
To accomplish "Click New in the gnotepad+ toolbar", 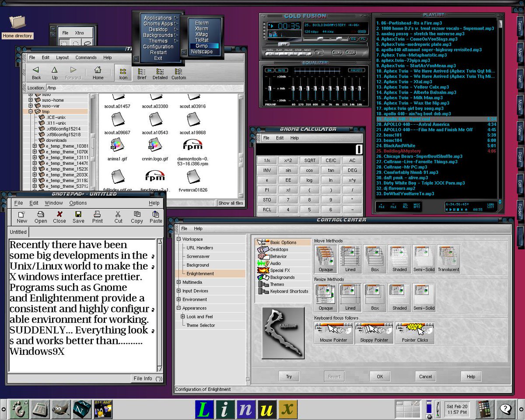I will (22, 217).
